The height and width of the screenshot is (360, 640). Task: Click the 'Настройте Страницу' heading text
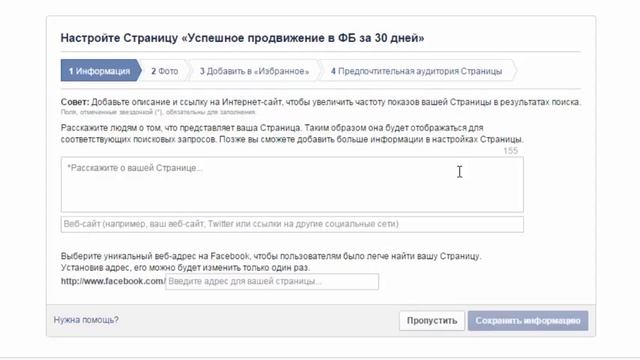click(x=242, y=38)
